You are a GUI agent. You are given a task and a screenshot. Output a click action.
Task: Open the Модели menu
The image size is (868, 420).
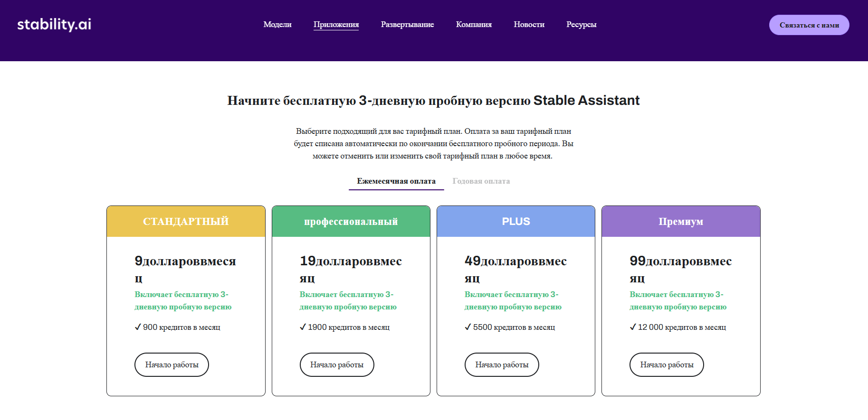coord(277,25)
